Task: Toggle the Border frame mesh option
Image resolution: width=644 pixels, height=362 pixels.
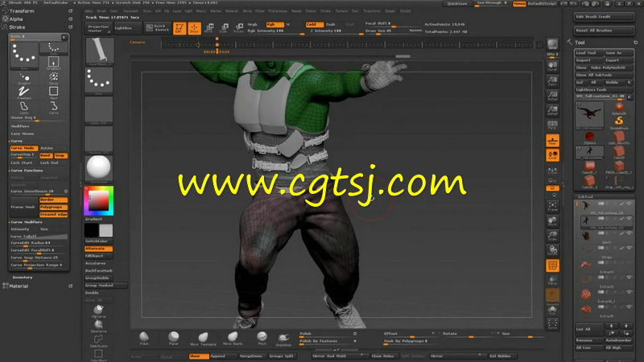Action: pos(53,200)
